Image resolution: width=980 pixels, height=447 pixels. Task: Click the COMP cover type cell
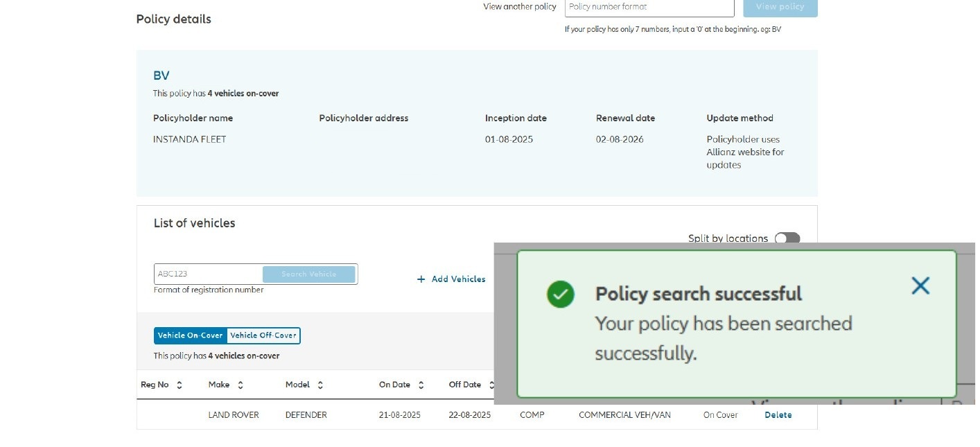pyautogui.click(x=532, y=415)
